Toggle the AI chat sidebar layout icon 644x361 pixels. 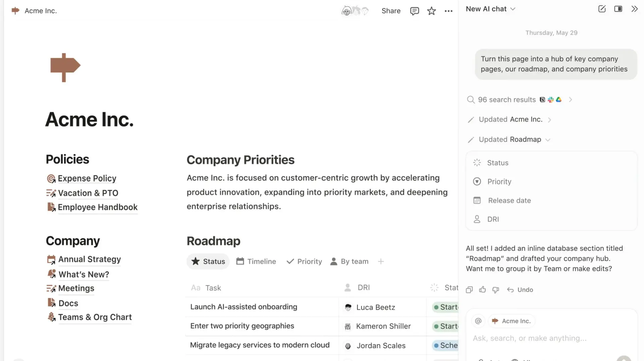tap(618, 9)
